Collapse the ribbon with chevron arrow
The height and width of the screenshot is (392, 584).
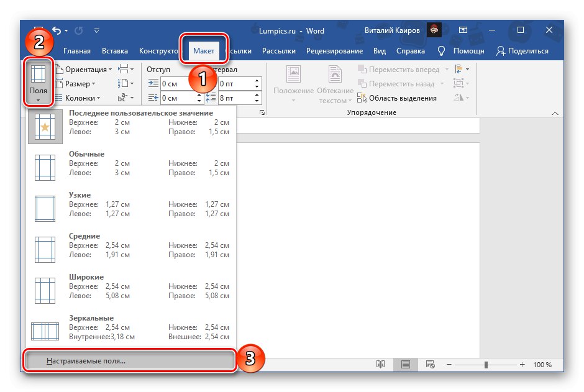[555, 113]
